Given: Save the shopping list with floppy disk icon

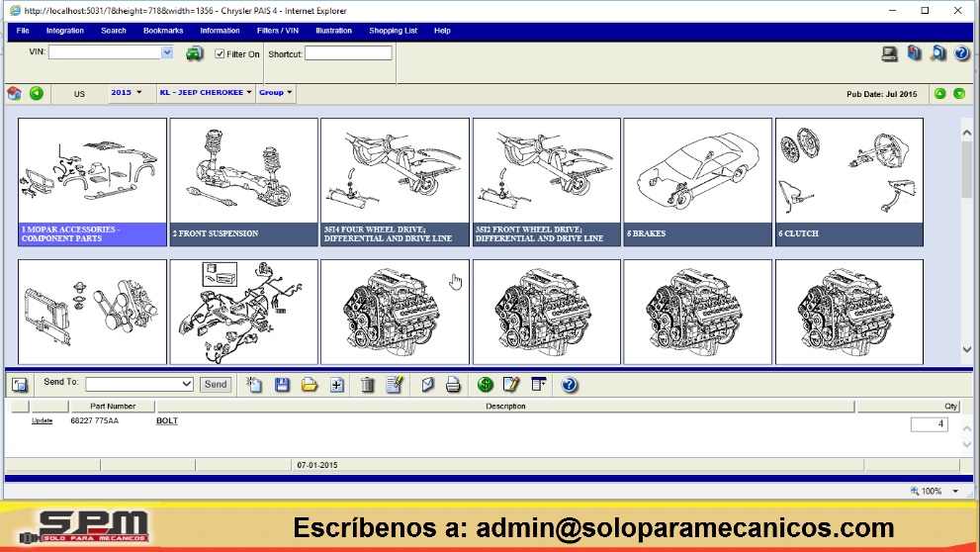Looking at the screenshot, I should click(x=282, y=385).
